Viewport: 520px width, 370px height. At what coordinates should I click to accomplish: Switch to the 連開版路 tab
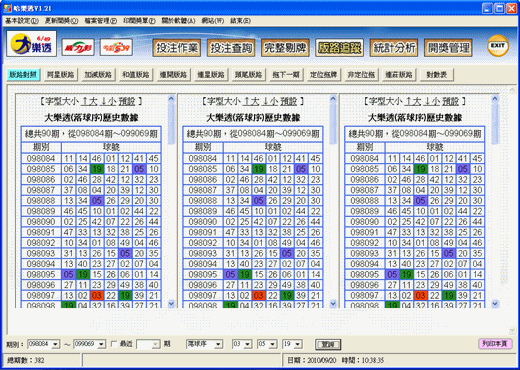[173, 74]
